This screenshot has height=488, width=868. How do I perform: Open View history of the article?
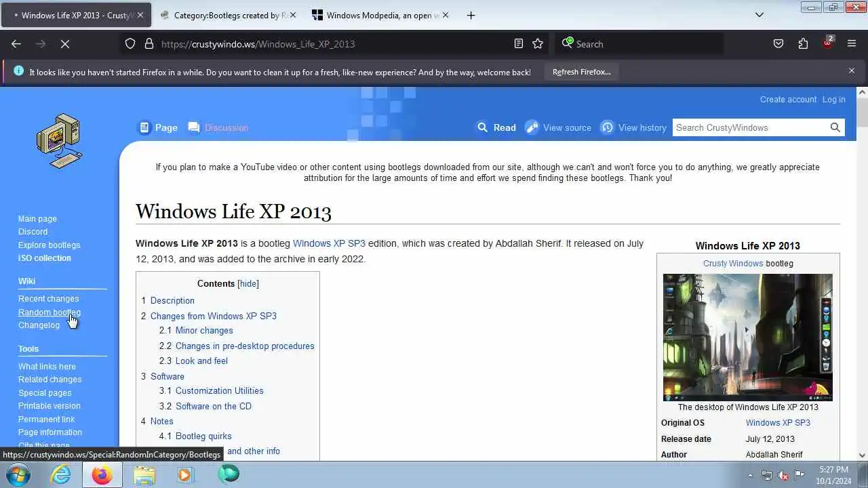pyautogui.click(x=634, y=127)
